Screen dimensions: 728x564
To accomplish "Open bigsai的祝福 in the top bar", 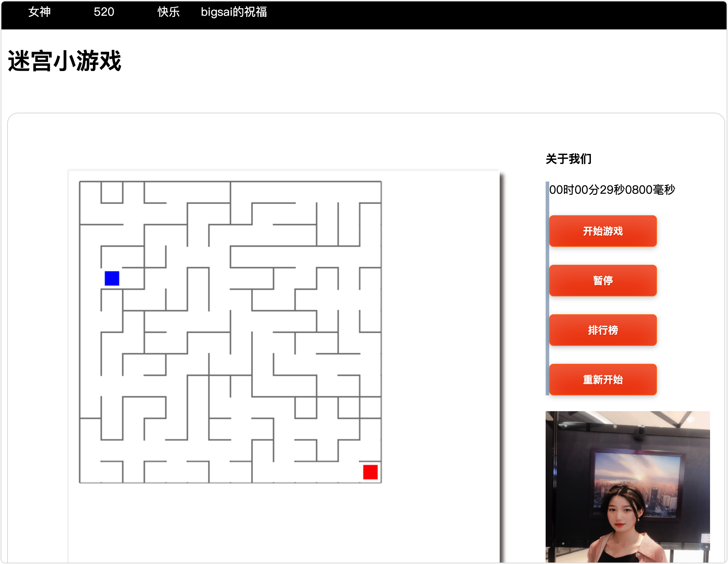I will coord(234,12).
